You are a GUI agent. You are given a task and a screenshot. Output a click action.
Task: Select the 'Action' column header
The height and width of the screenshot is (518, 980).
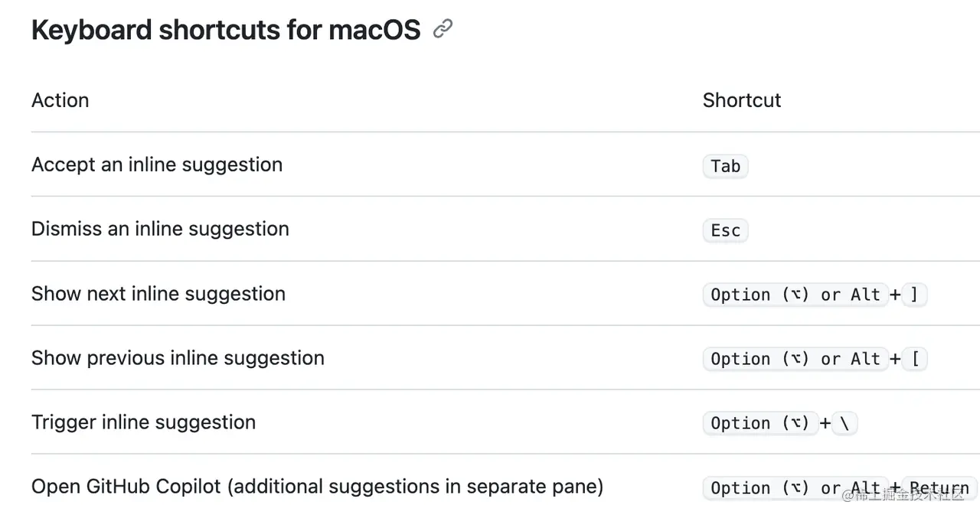pos(60,100)
